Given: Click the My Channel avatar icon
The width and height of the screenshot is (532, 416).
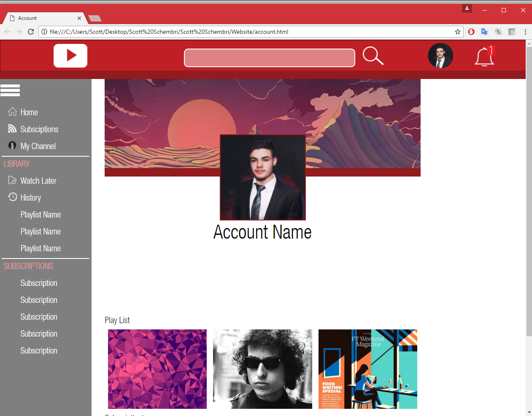Looking at the screenshot, I should [x=12, y=146].
